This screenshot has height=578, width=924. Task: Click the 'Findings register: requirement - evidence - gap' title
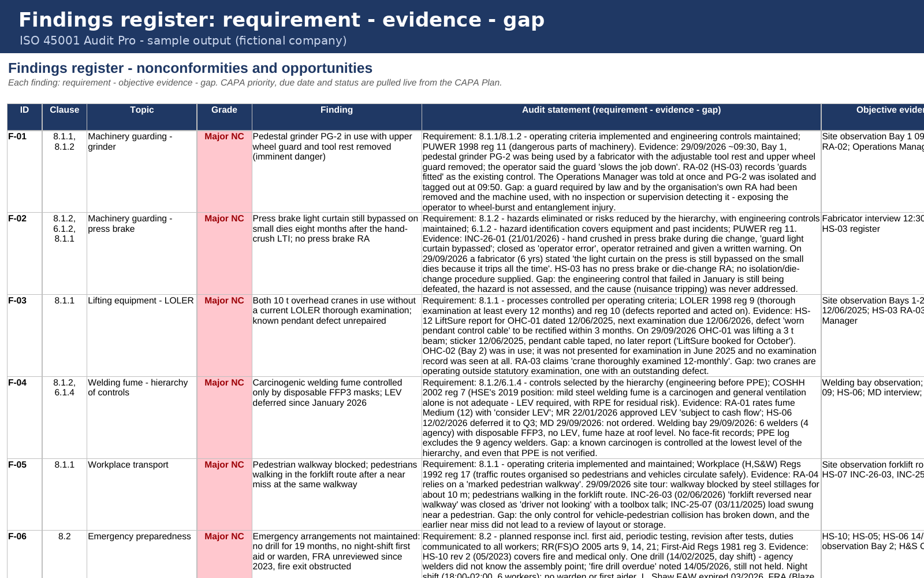point(281,20)
